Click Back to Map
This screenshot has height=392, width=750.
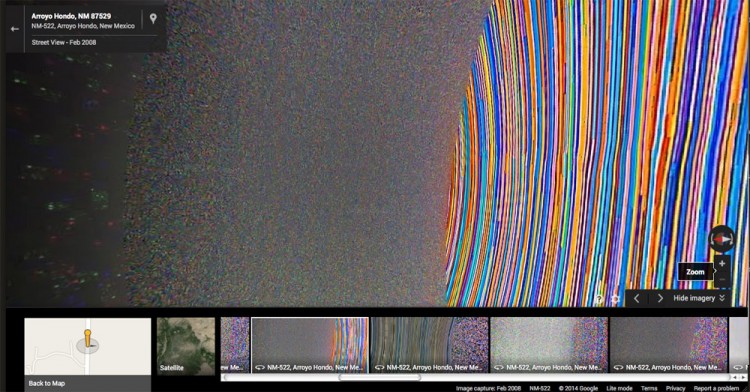point(47,383)
